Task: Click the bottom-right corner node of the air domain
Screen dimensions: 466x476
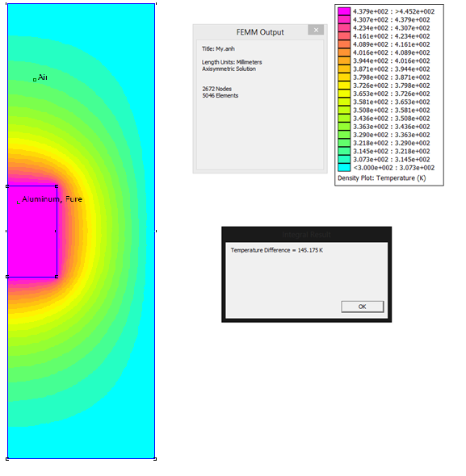Action: 155,459
